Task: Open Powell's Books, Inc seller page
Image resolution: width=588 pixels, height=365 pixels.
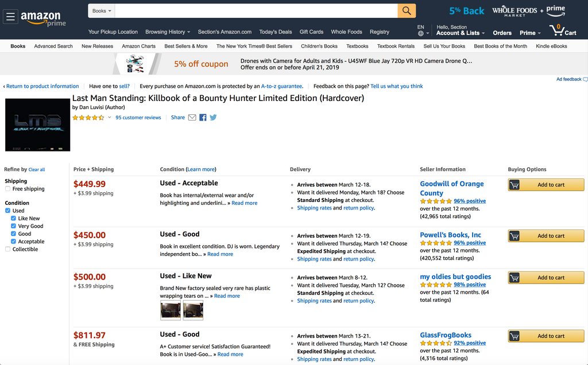Action: click(450, 235)
